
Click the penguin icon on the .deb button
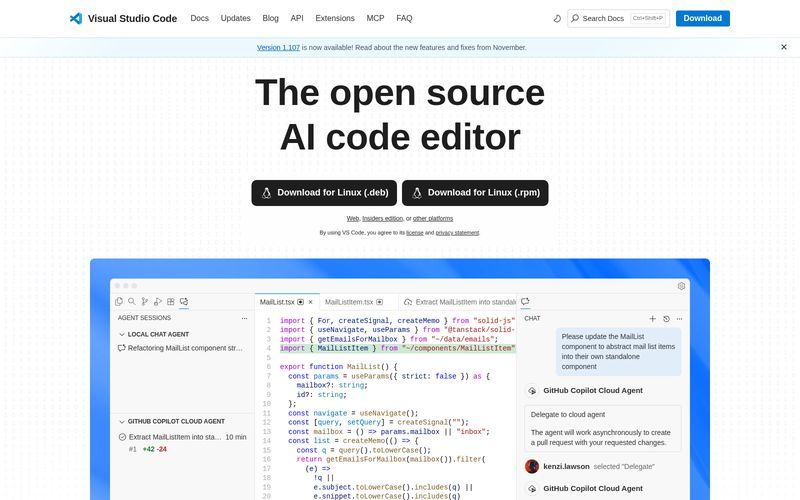[x=266, y=193]
